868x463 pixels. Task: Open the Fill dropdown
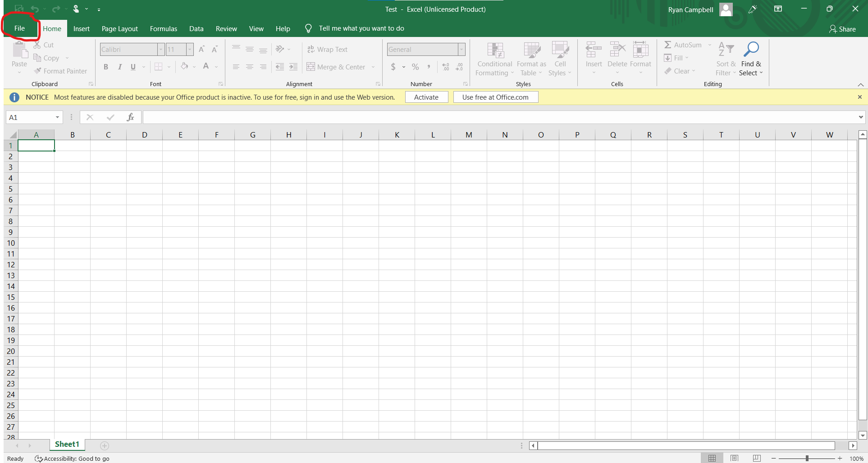pos(676,58)
